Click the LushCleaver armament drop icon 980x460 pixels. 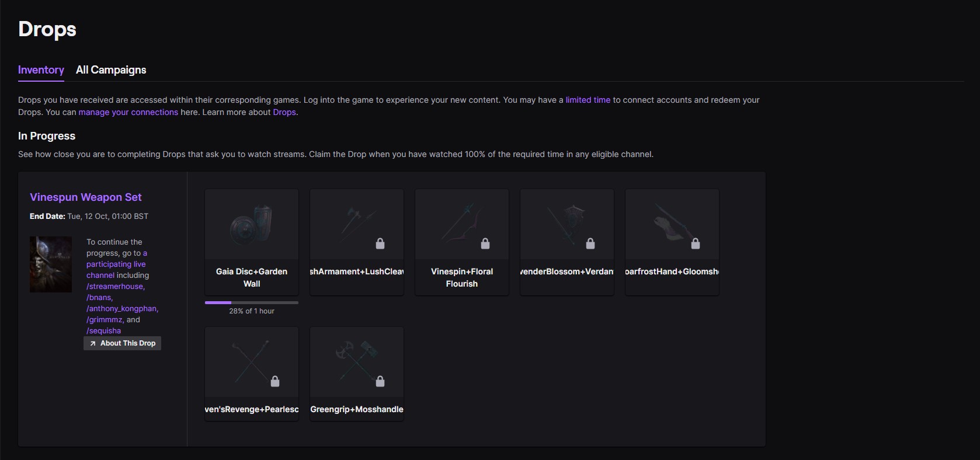(x=356, y=224)
